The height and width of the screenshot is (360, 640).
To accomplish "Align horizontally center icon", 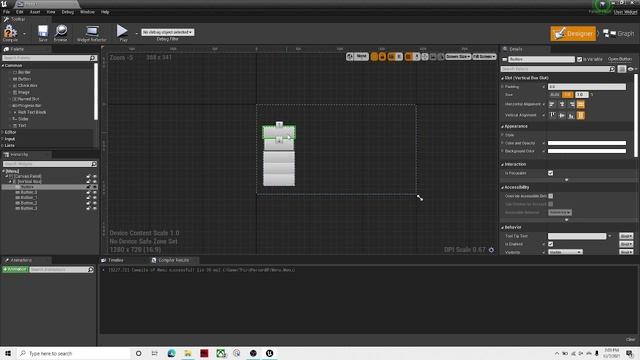I will pyautogui.click(x=562, y=104).
